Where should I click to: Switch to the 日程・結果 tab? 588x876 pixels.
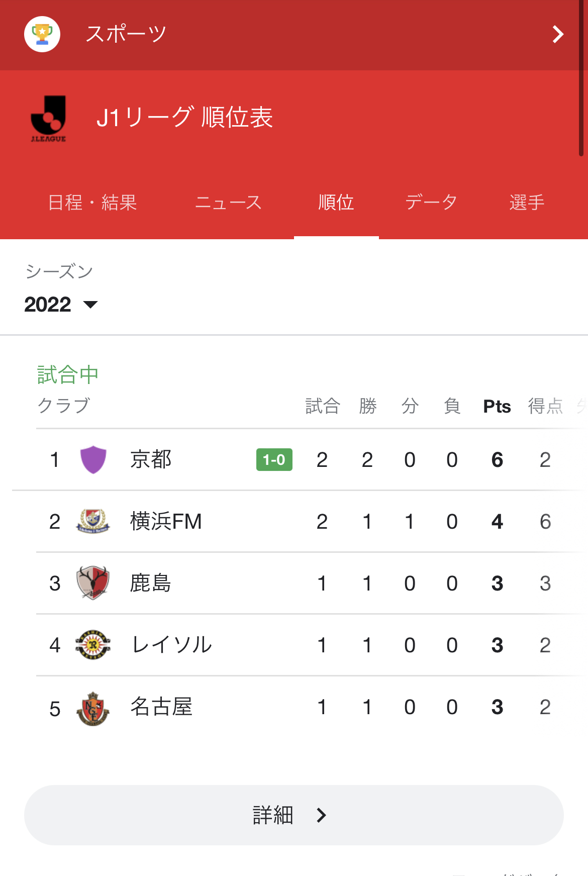tap(92, 203)
